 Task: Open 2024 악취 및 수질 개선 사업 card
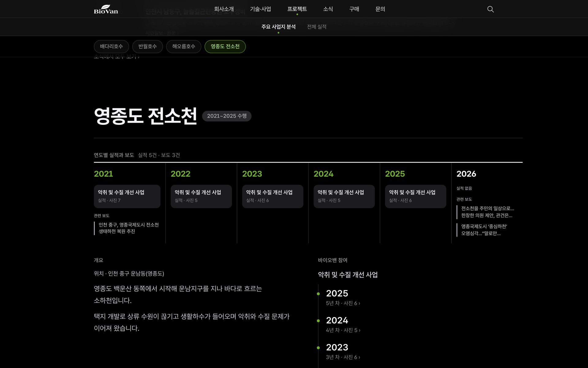tap(344, 196)
